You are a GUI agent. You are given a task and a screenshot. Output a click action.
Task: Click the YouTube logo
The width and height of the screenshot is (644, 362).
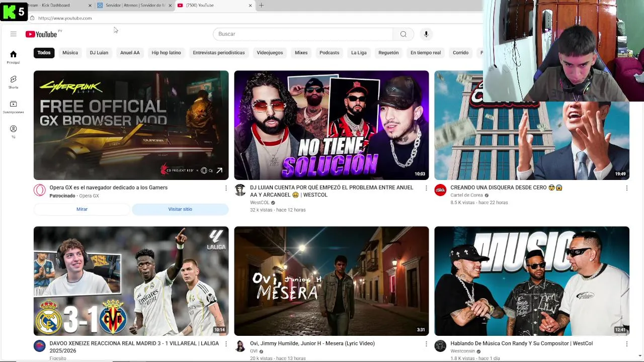41,34
